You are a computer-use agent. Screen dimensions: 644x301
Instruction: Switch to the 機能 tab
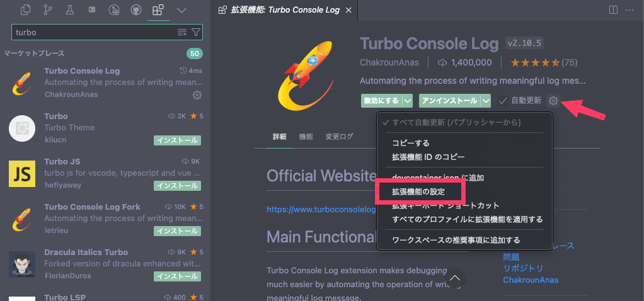[x=306, y=137]
